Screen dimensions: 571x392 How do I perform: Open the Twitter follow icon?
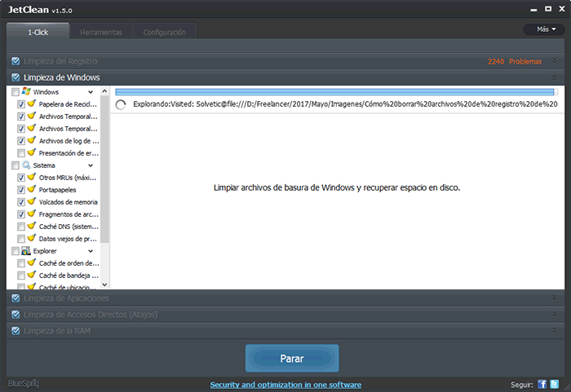click(x=554, y=384)
